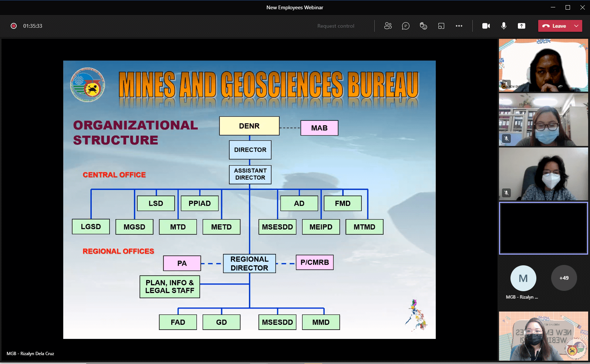Image resolution: width=590 pixels, height=364 pixels.
Task: Select the top participant video tile
Action: point(543,65)
